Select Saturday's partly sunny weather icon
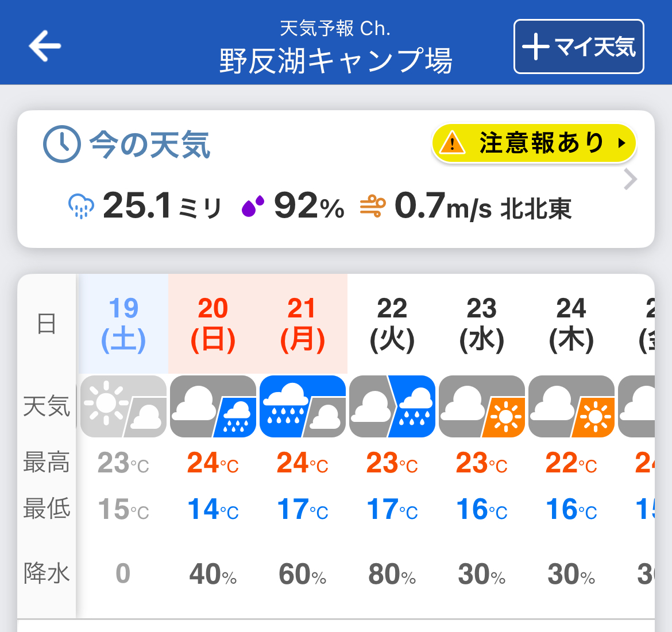Viewport: 672px width, 632px height. click(122, 406)
